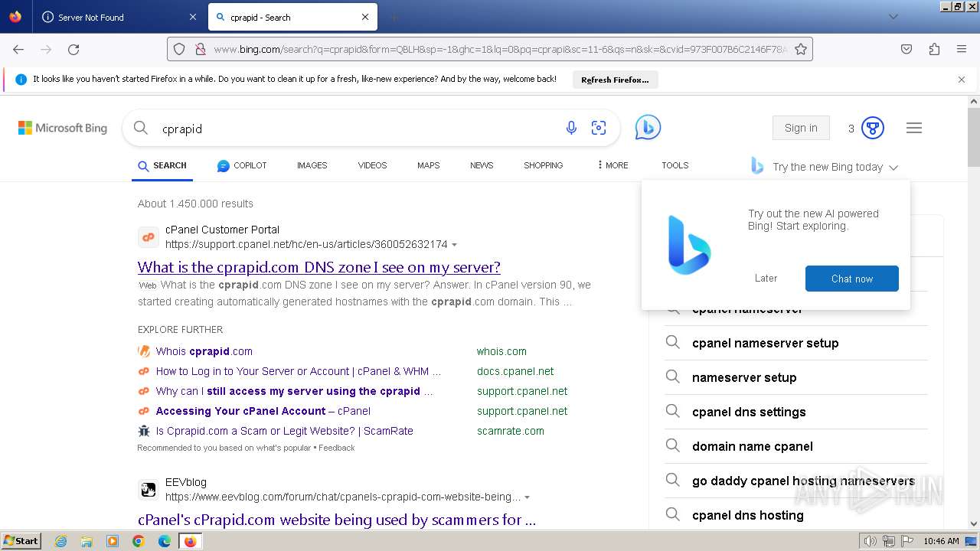The height and width of the screenshot is (551, 980).
Task: Open 'Why can I still access my server' link
Action: click(295, 391)
